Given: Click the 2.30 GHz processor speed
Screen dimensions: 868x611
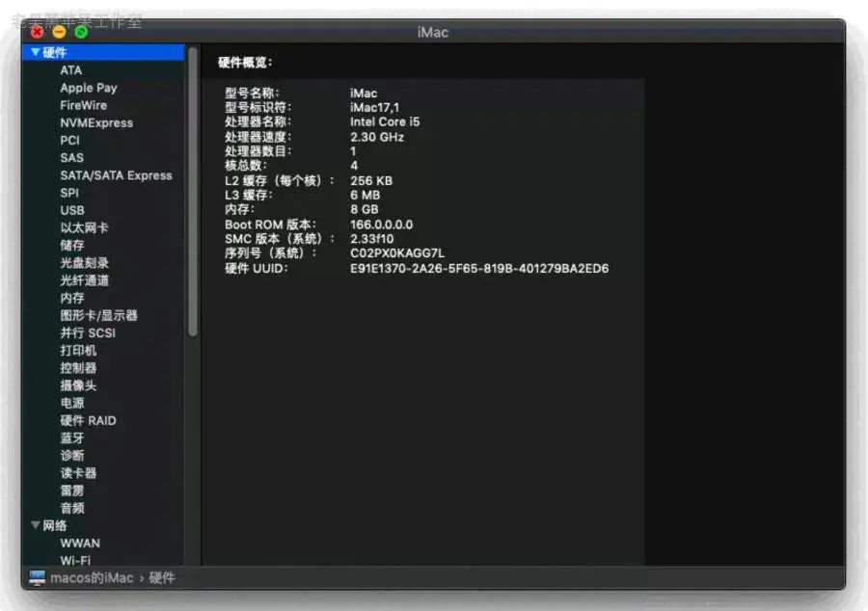Looking at the screenshot, I should pyautogui.click(x=377, y=137).
